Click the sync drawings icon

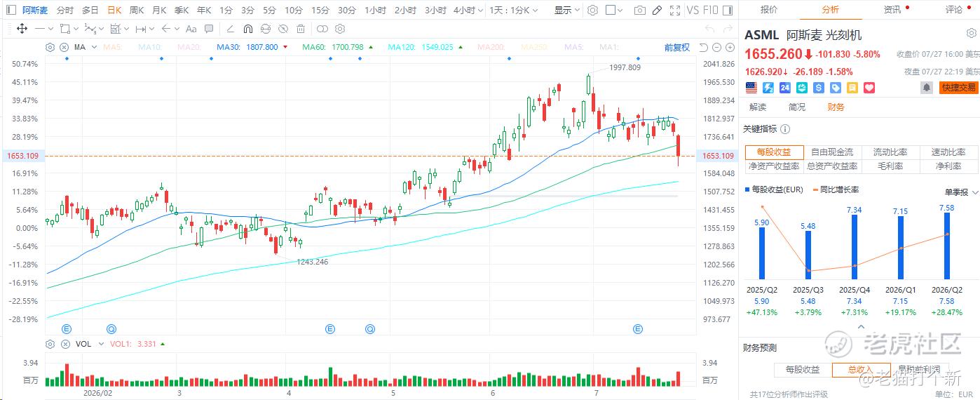click(x=265, y=29)
